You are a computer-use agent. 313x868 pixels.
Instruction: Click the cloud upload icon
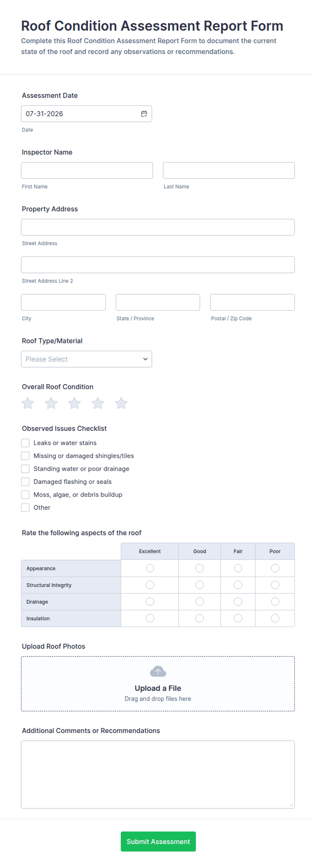pos(158,671)
